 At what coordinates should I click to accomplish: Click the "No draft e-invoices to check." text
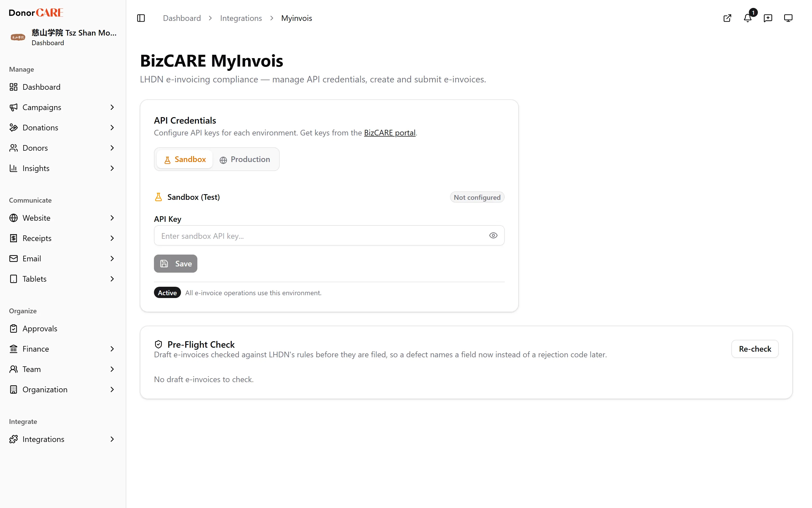click(204, 379)
